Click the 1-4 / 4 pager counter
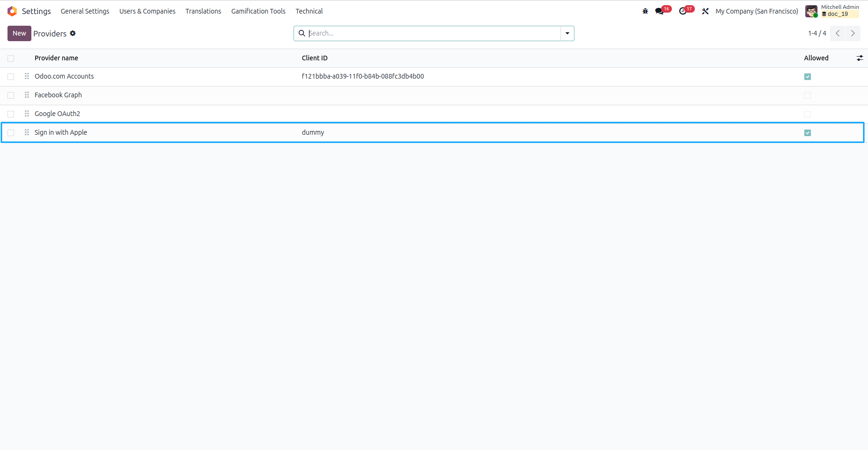This screenshot has height=450, width=868. tap(817, 33)
